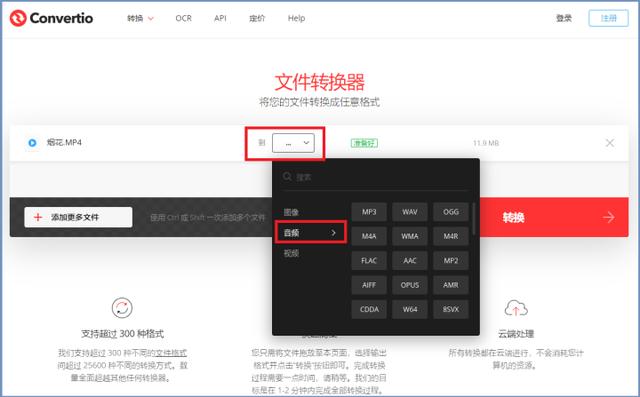Image resolution: width=640 pixels, height=397 pixels.
Task: Open the Help page
Action: (x=296, y=18)
